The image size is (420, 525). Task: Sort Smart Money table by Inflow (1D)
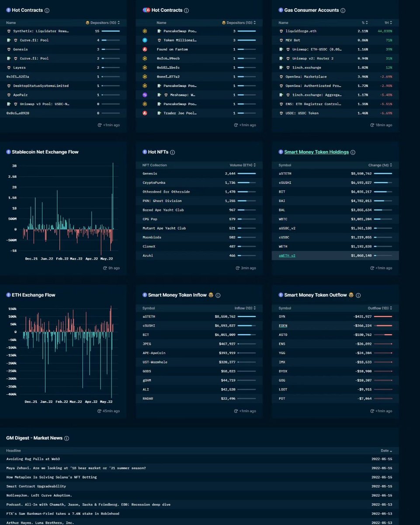coord(245,308)
